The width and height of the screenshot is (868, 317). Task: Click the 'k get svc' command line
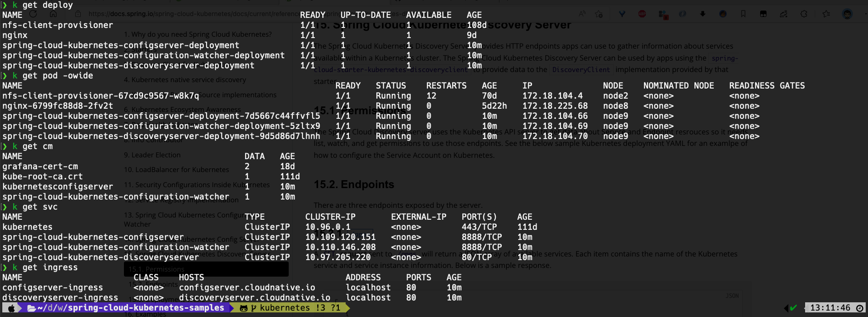pos(35,207)
